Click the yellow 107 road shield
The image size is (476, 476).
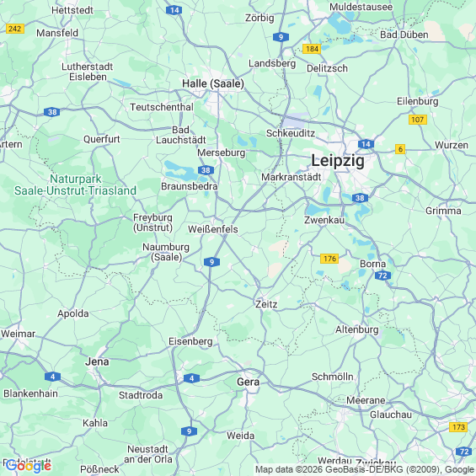point(418,120)
